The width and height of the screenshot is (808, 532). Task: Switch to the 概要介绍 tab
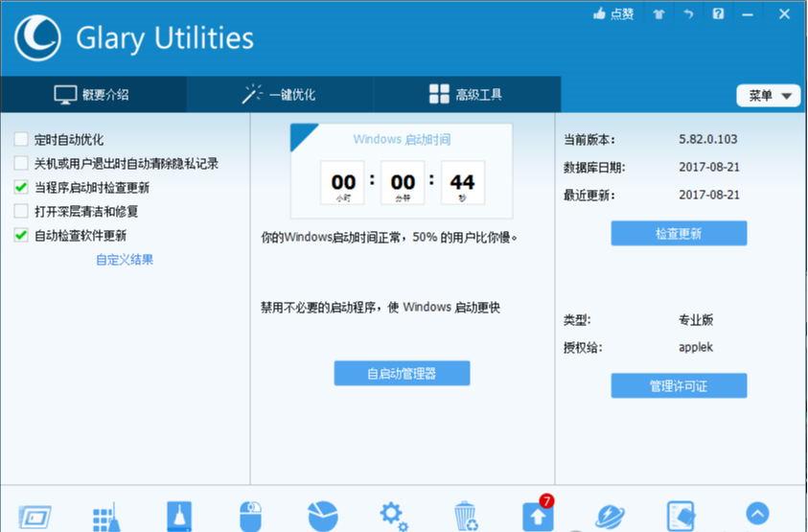point(93,94)
